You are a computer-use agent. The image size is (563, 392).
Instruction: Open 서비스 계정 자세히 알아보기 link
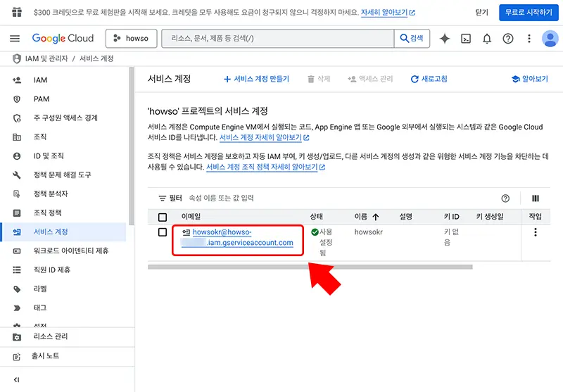tap(265, 137)
